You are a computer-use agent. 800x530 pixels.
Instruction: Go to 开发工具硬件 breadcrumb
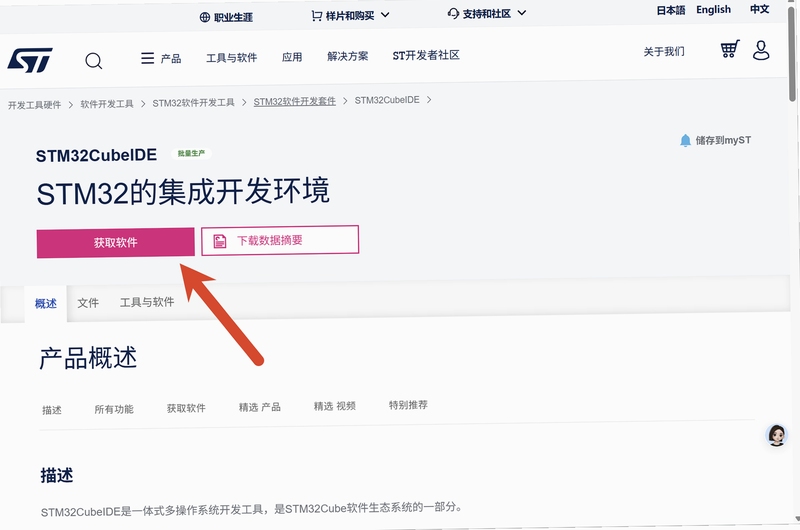pos(34,105)
